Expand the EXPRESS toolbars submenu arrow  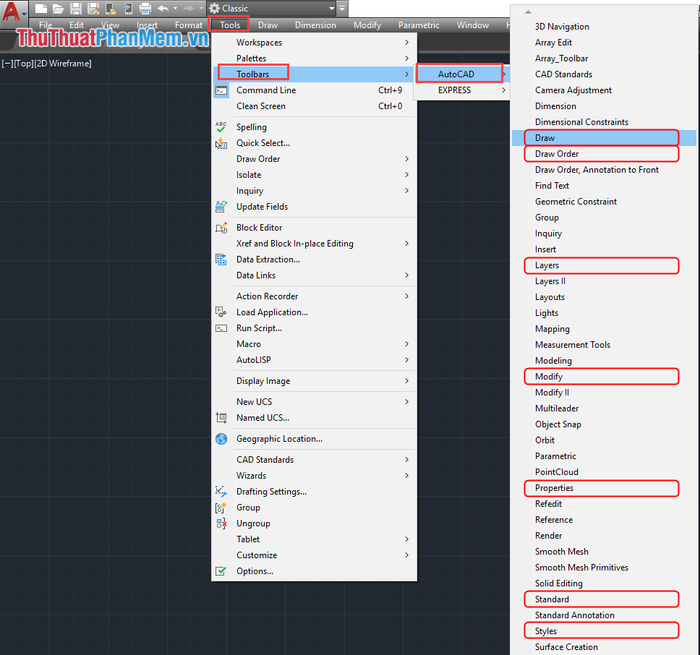tap(504, 90)
